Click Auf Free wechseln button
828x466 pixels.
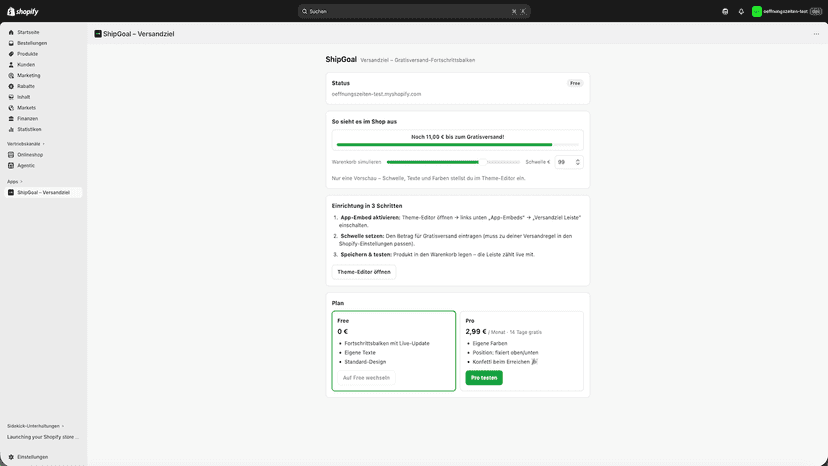point(366,378)
